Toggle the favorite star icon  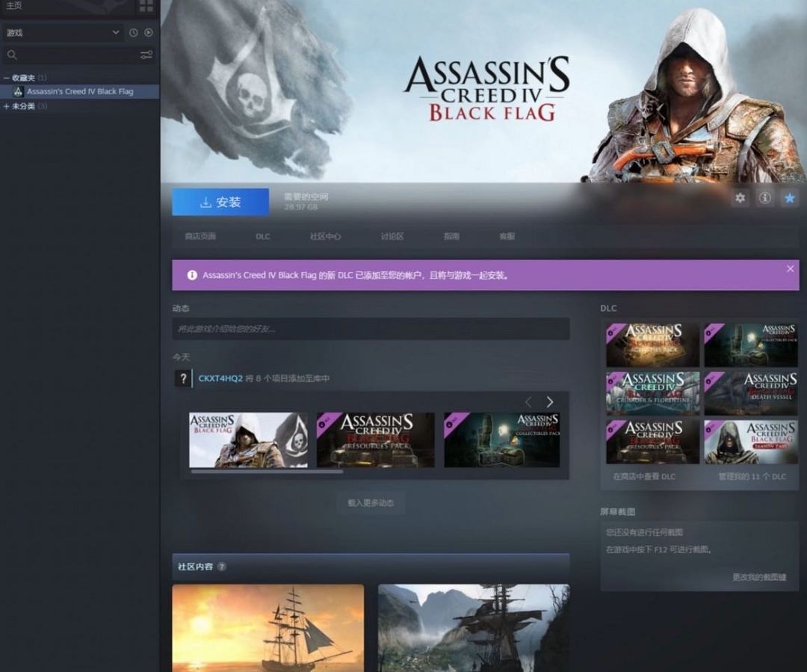point(790,198)
